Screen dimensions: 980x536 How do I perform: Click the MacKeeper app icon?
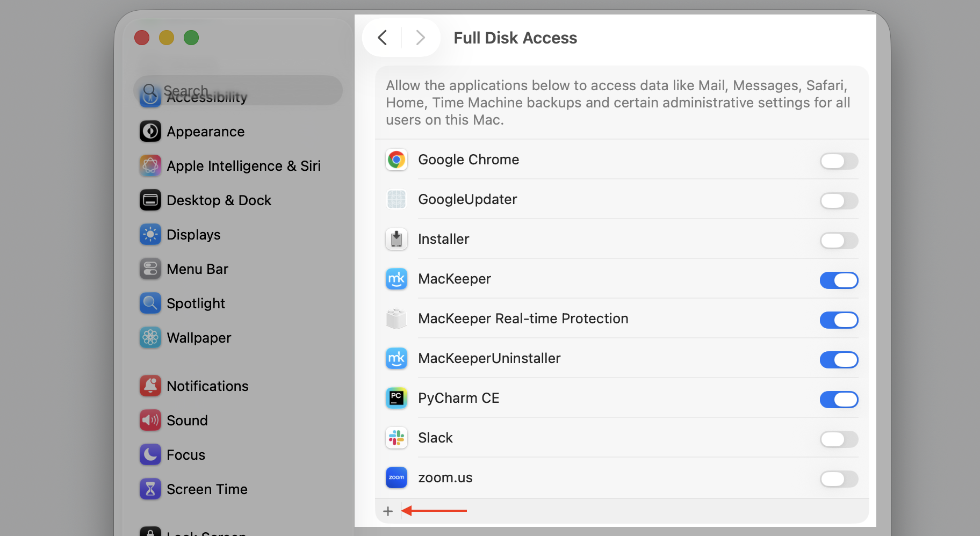(397, 279)
